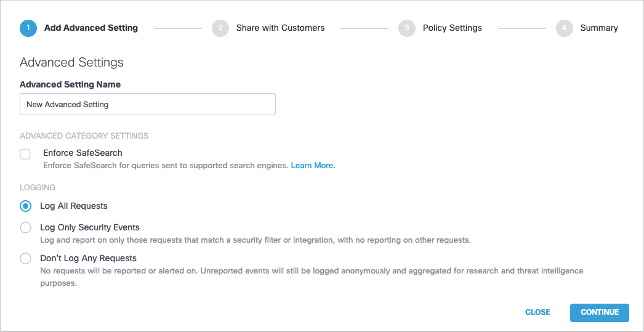Choose the Log Only Security Events radio button
Viewport: 644px width, 332px height.
[x=26, y=228]
